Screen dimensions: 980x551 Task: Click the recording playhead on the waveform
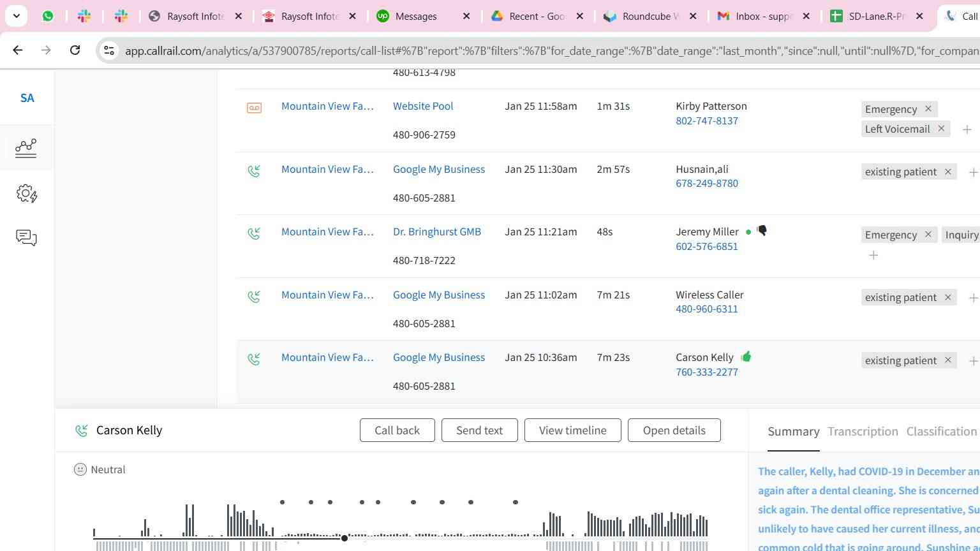(x=345, y=538)
